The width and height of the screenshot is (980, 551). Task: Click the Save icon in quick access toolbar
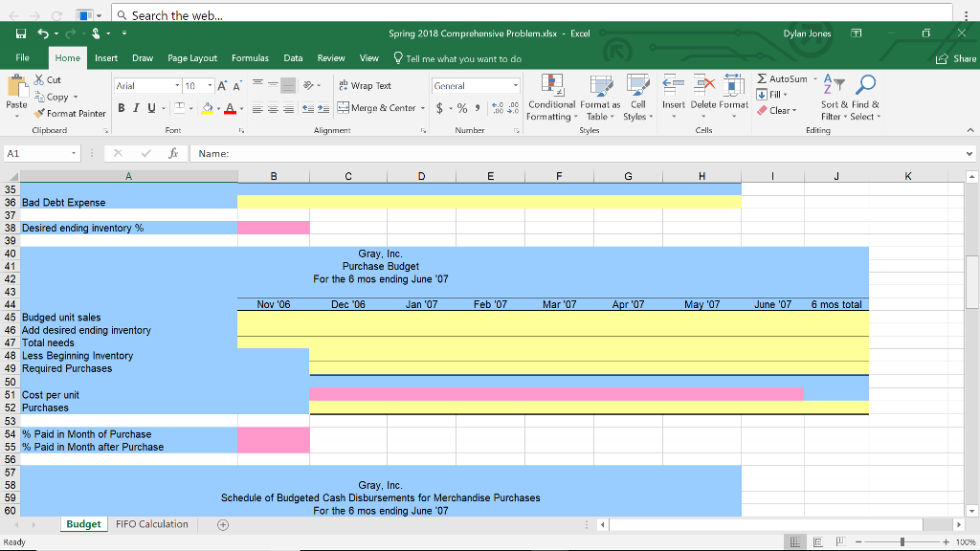tap(21, 33)
